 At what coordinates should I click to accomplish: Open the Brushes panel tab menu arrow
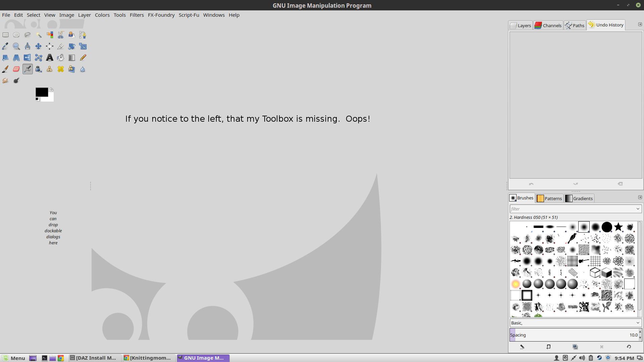pos(640,197)
